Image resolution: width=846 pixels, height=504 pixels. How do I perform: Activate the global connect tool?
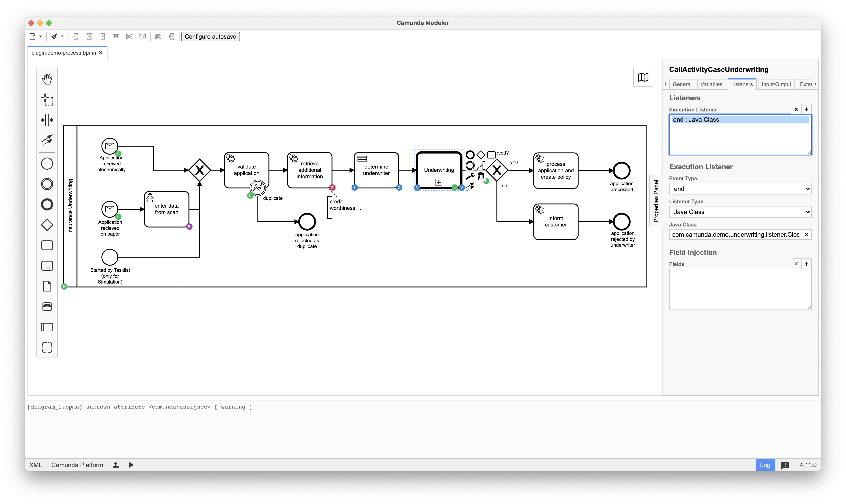pos(47,140)
